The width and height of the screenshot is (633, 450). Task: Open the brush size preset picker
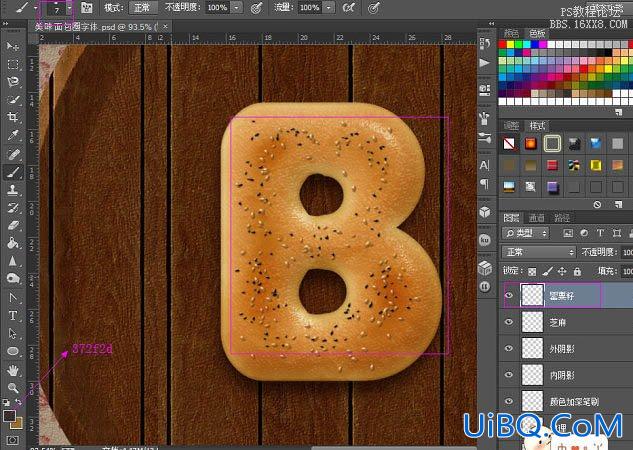coord(70,8)
